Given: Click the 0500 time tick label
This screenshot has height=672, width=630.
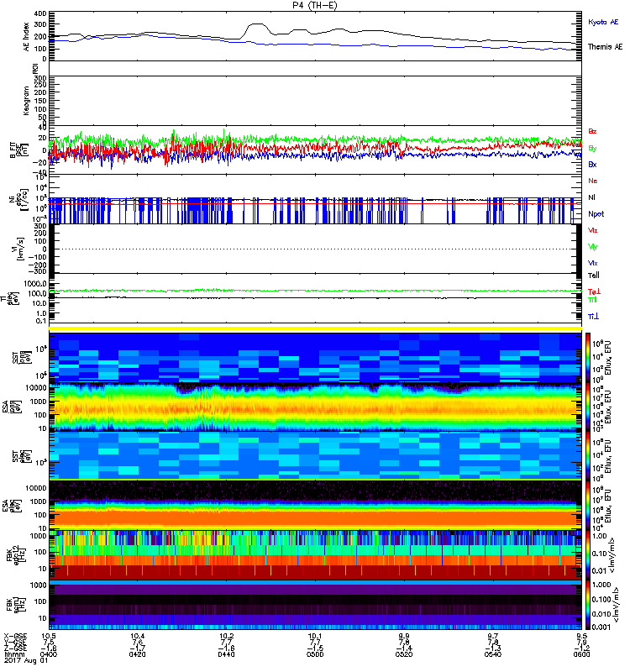Looking at the screenshot, I should point(315,654).
